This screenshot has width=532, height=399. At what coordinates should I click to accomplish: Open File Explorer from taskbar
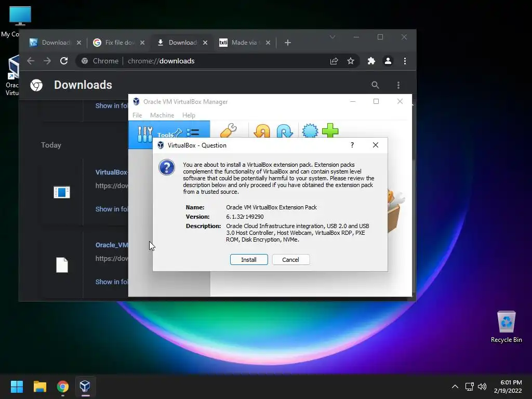39,387
